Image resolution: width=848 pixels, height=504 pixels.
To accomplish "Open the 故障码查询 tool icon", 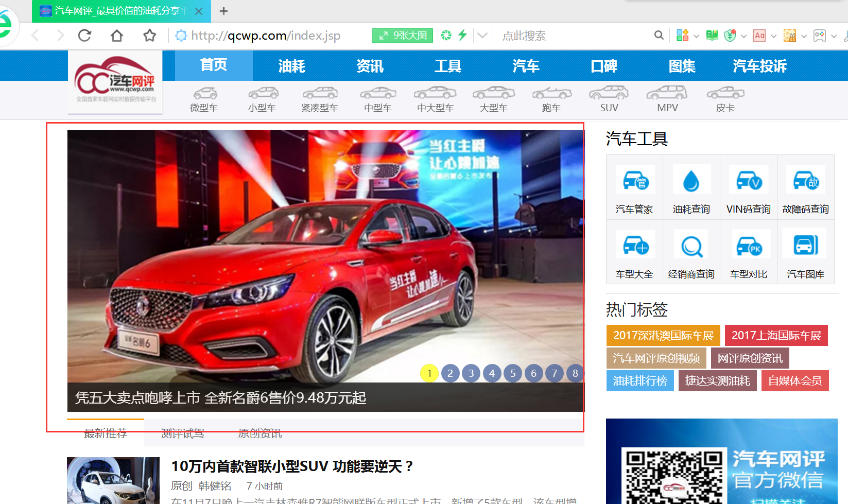I will pyautogui.click(x=806, y=180).
